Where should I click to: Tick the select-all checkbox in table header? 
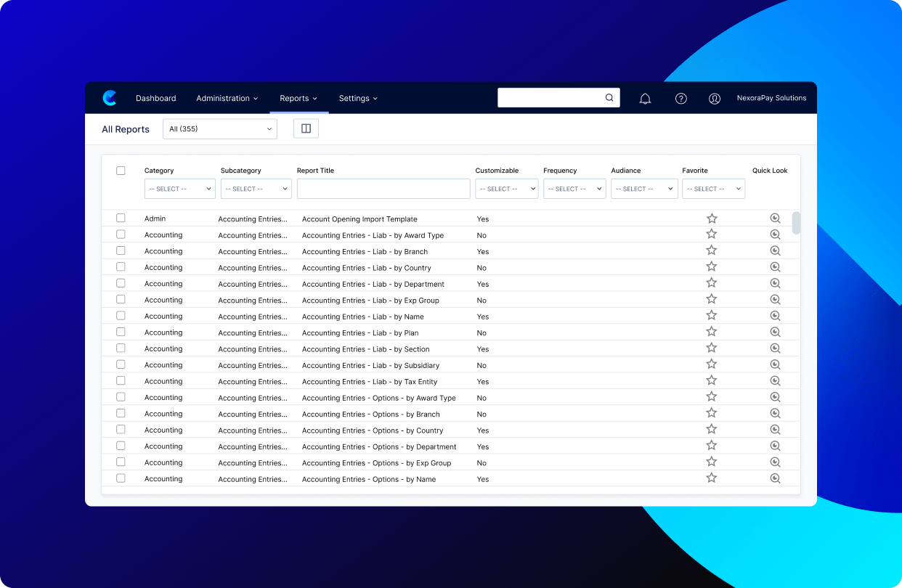(x=121, y=171)
